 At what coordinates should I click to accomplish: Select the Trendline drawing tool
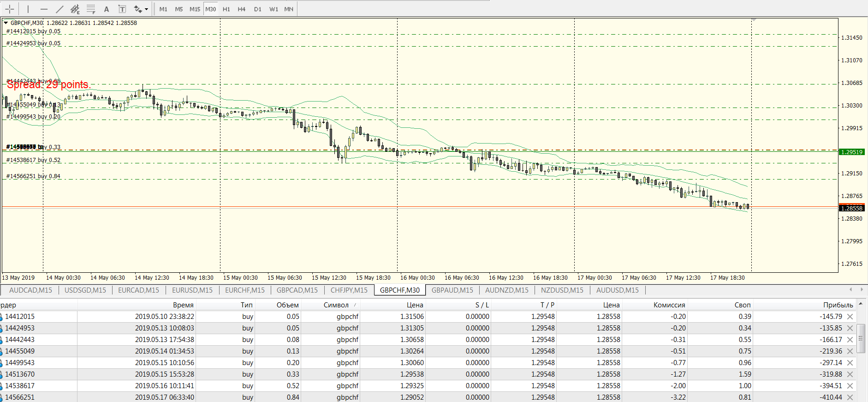59,9
